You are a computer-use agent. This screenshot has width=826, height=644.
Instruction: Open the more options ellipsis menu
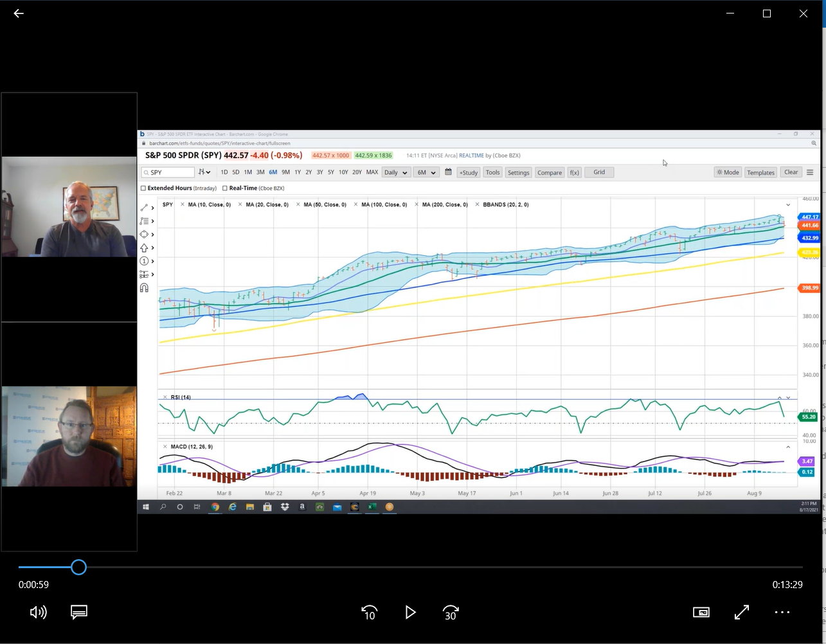782,613
